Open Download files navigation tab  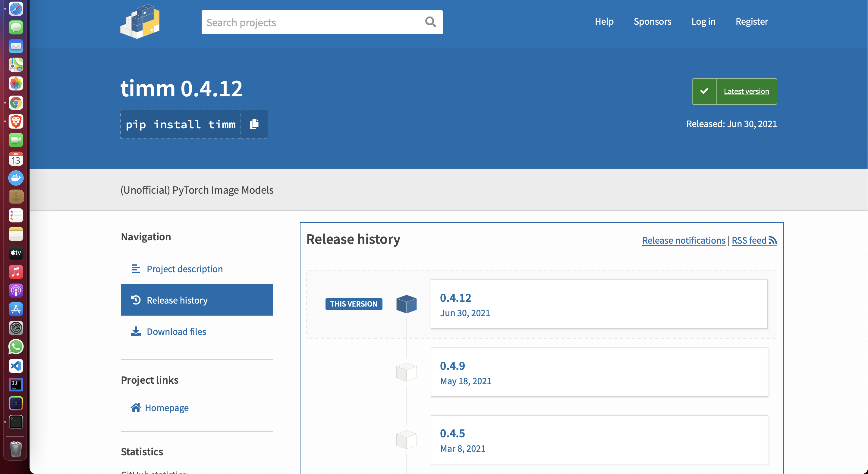(176, 332)
